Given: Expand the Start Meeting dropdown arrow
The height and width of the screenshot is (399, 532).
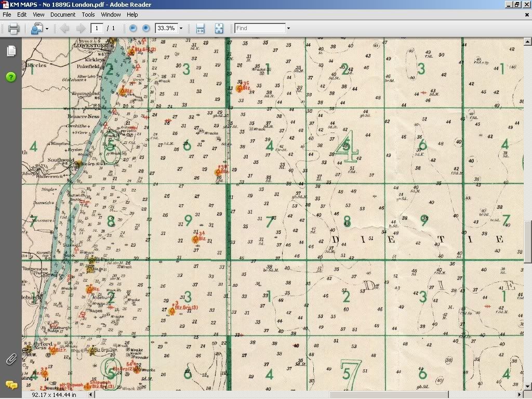Looking at the screenshot, I should tap(47, 29).
